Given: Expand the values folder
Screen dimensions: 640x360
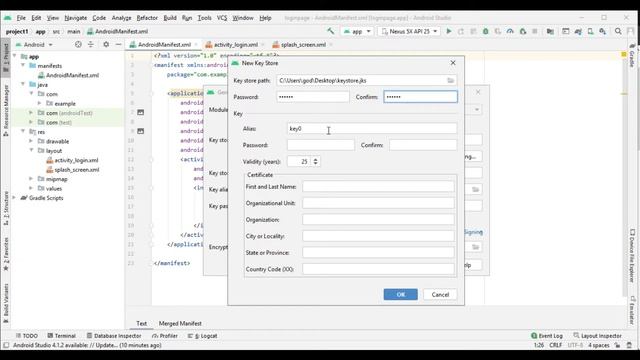Looking at the screenshot, I should click(31, 188).
